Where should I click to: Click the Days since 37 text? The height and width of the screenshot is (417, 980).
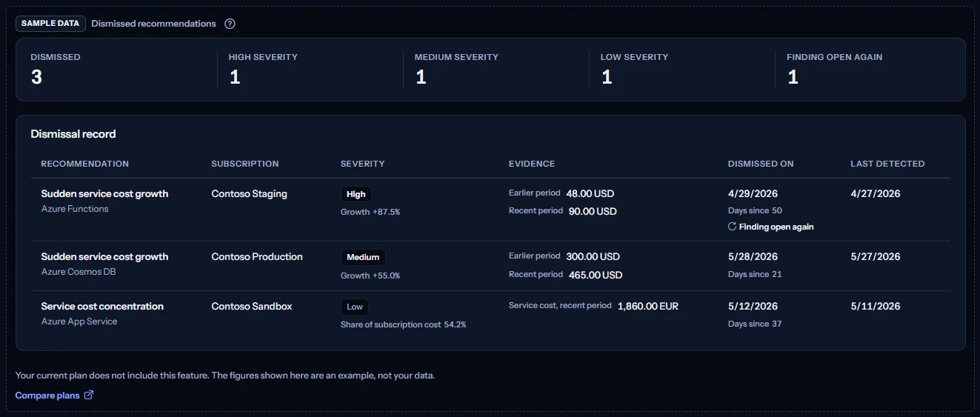755,324
